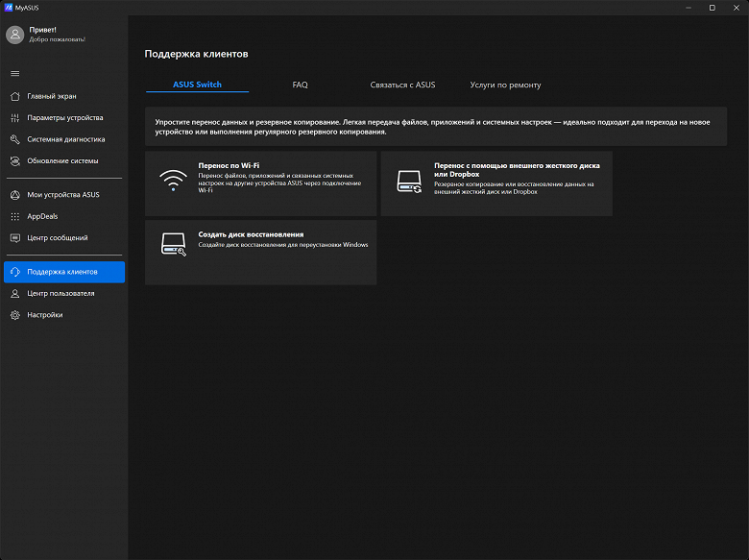
Task: Open external hard drive or Dropbox transfer
Action: 495,183
